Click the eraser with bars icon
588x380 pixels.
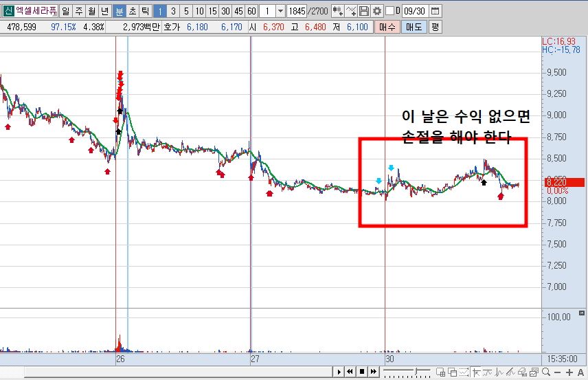522,372
